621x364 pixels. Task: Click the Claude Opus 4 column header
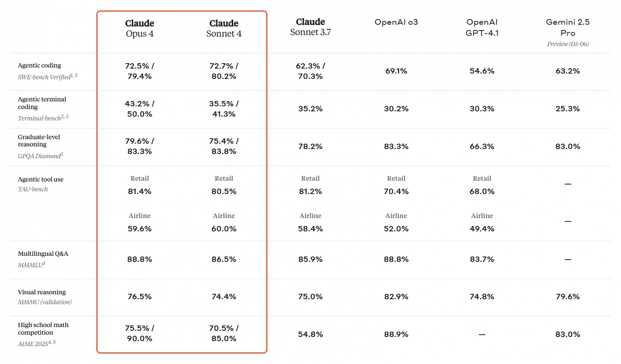click(x=139, y=28)
